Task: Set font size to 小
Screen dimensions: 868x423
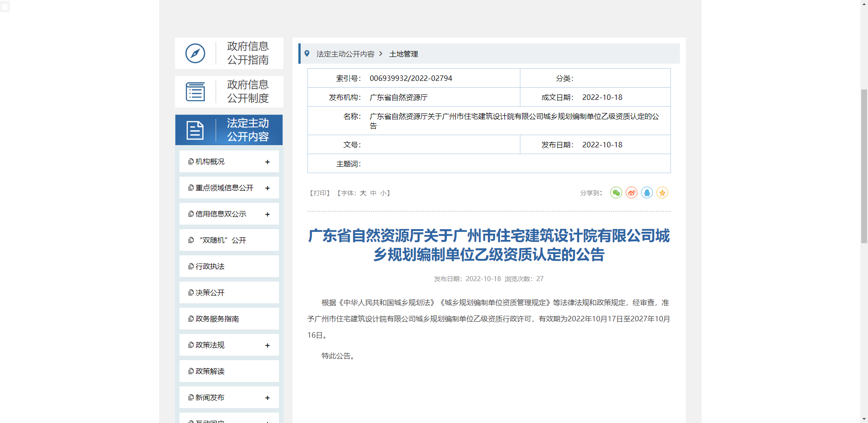Action: click(383, 193)
